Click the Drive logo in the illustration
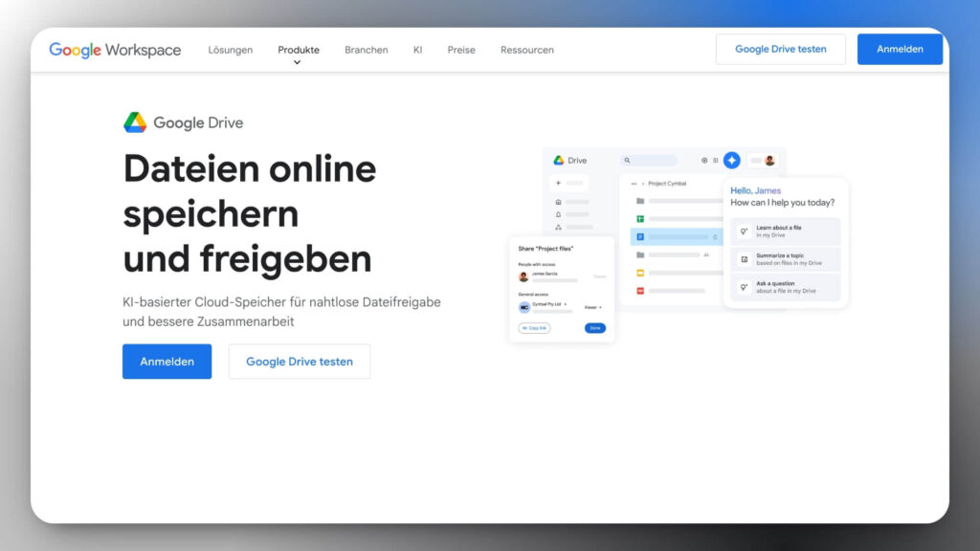Image resolution: width=980 pixels, height=551 pixels. 570,161
